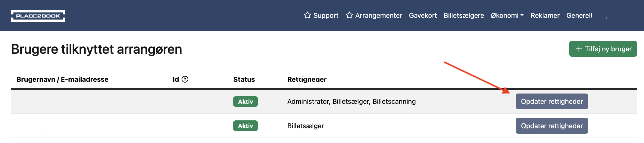Open Gavekort in the navigation bar

[x=423, y=15]
